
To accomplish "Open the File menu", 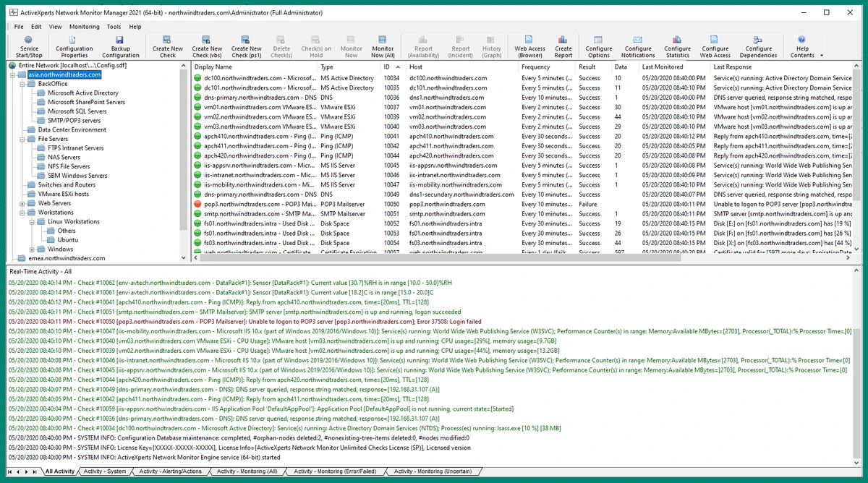I will pos(19,27).
